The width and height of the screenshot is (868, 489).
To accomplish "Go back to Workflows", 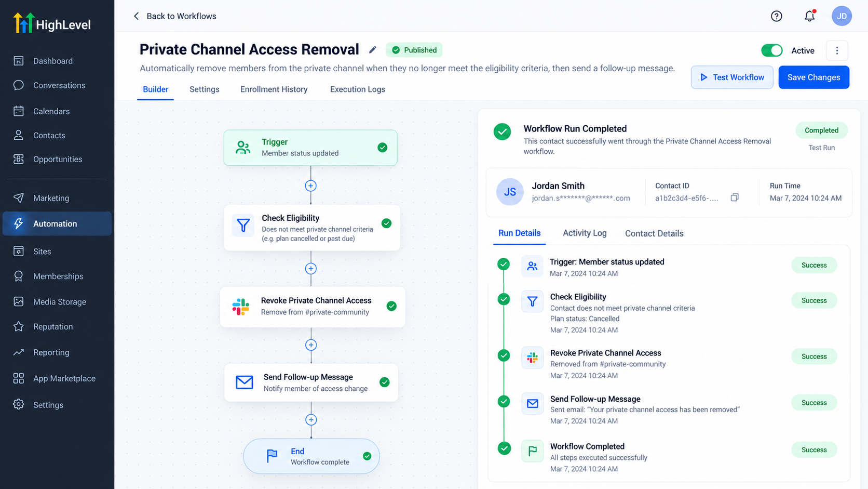I will 175,16.
